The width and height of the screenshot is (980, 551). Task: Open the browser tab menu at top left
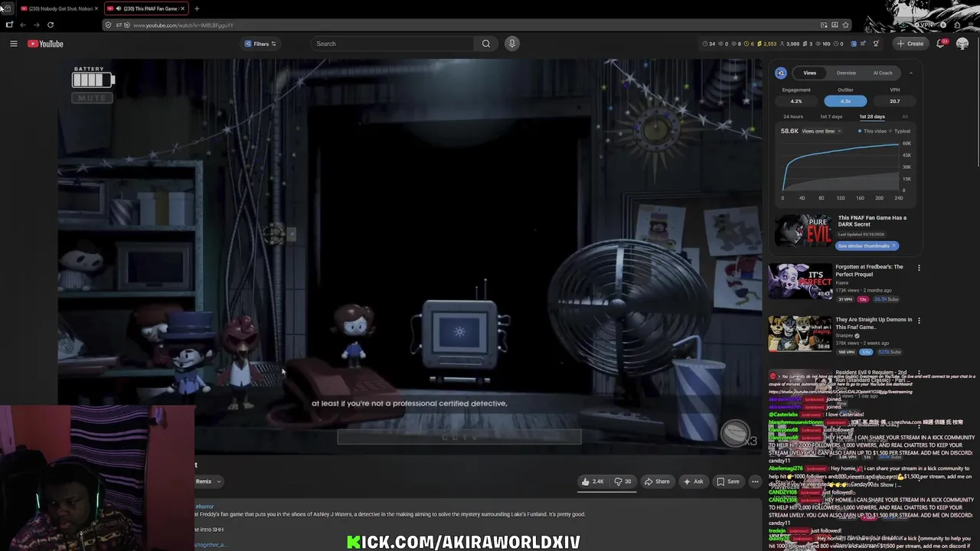pyautogui.click(x=7, y=8)
